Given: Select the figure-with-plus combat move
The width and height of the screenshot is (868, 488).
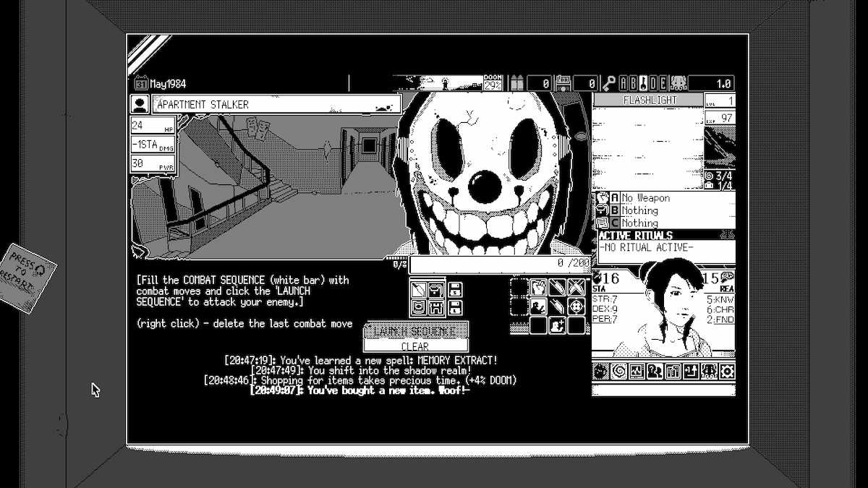Looking at the screenshot, I should click(x=557, y=325).
